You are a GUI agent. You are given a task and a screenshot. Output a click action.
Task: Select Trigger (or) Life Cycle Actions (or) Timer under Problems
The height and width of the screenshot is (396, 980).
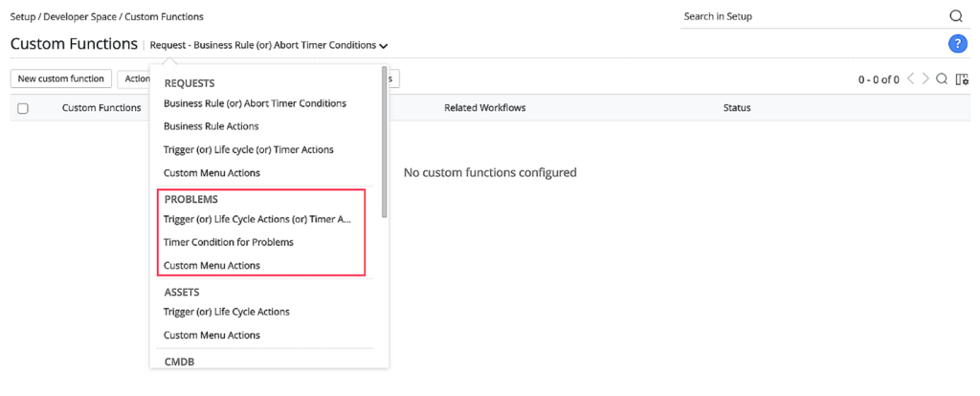(x=257, y=219)
